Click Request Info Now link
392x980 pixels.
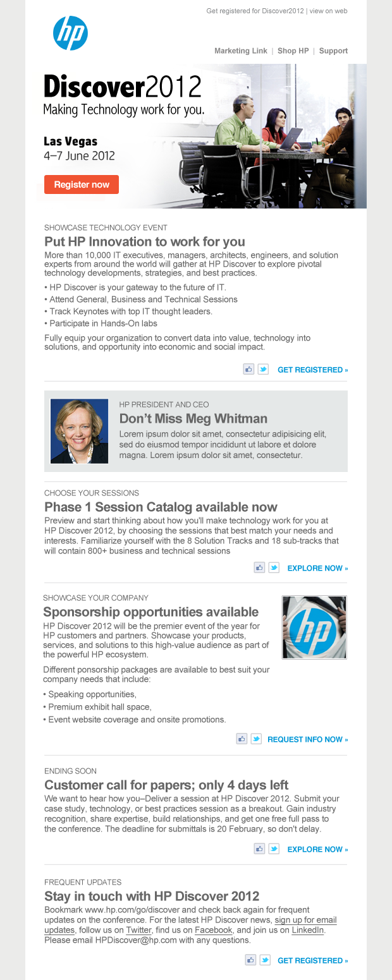point(307,739)
